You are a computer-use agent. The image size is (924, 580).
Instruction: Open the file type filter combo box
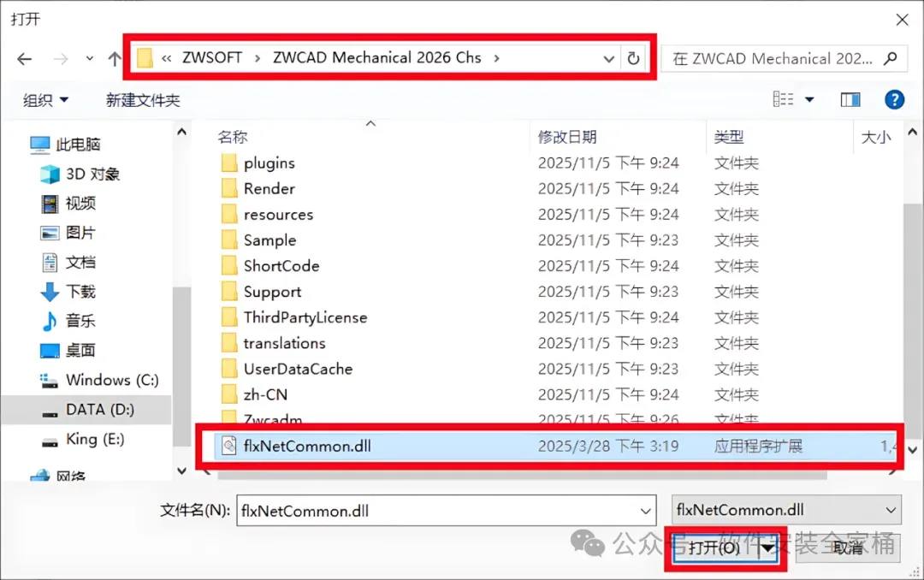pos(787,510)
